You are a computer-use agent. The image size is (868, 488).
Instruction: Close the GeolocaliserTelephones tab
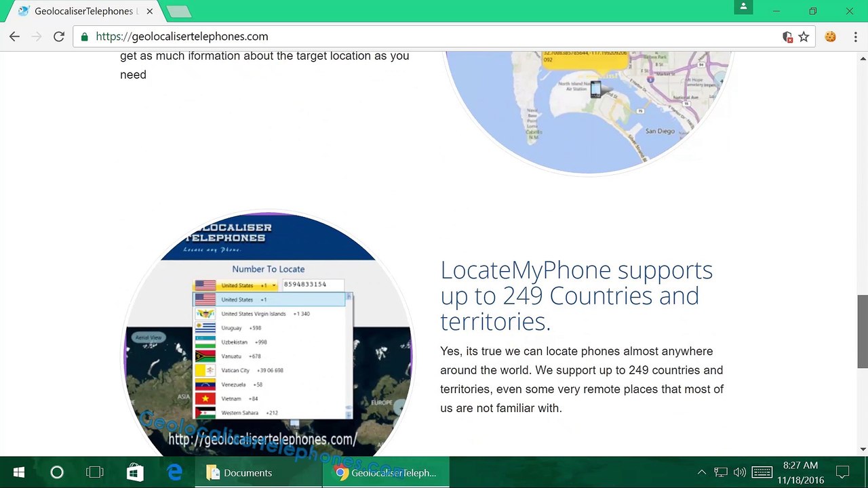pyautogui.click(x=149, y=12)
